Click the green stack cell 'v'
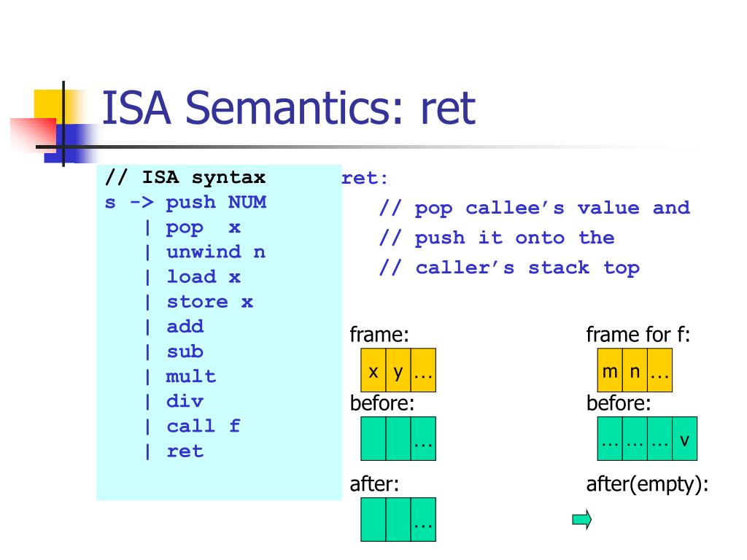The width and height of the screenshot is (747, 560). 684,438
